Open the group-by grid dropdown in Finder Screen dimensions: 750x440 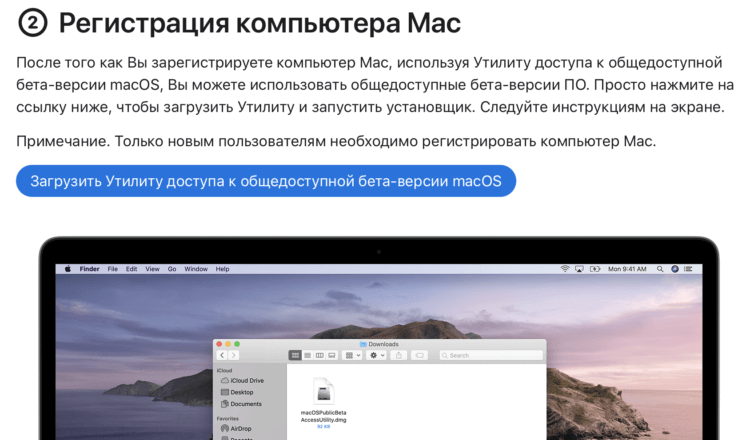[353, 355]
